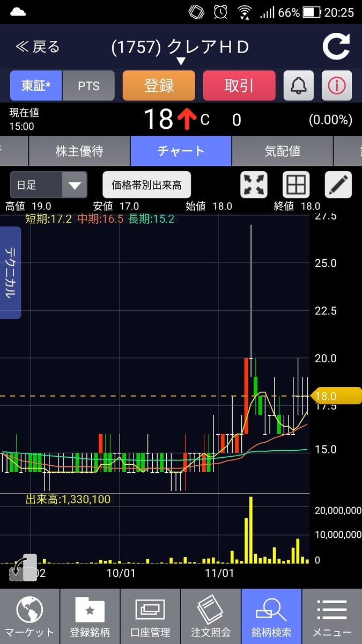Click 短期:17.2 moving average label
This screenshot has height=644, width=362.
48,219
